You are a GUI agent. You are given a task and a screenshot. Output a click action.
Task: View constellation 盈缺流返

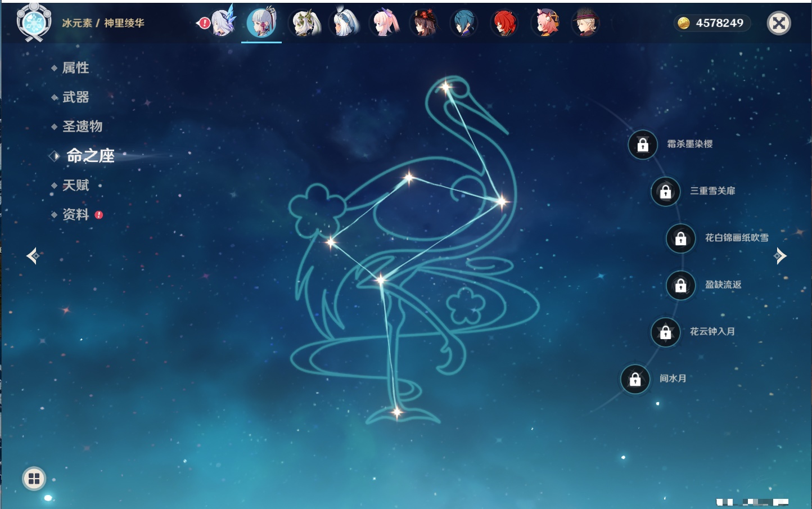point(723,285)
